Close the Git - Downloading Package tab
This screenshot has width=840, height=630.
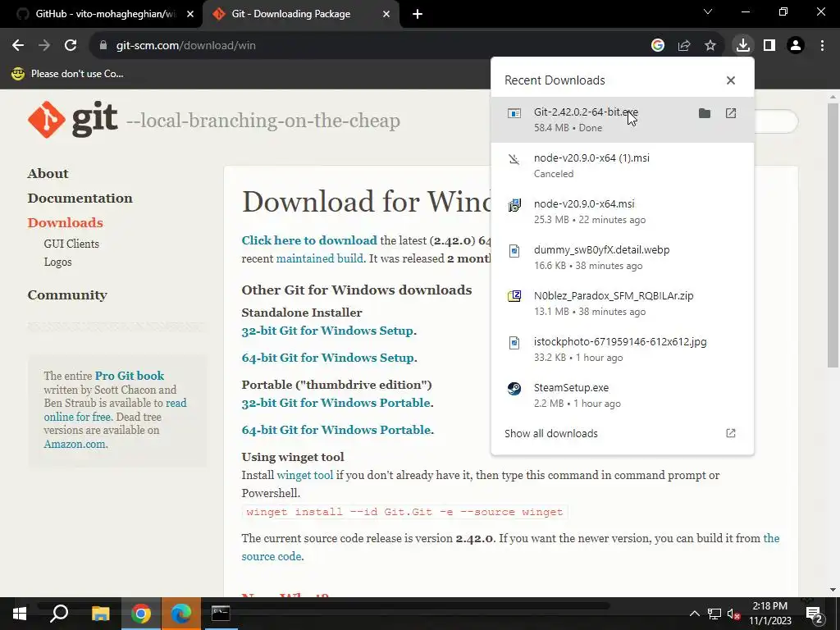386,14
